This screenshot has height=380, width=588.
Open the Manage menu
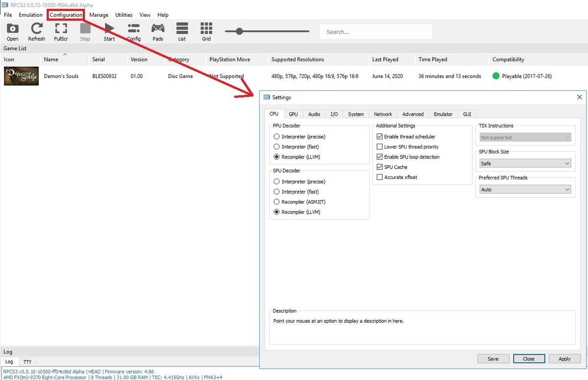[99, 15]
